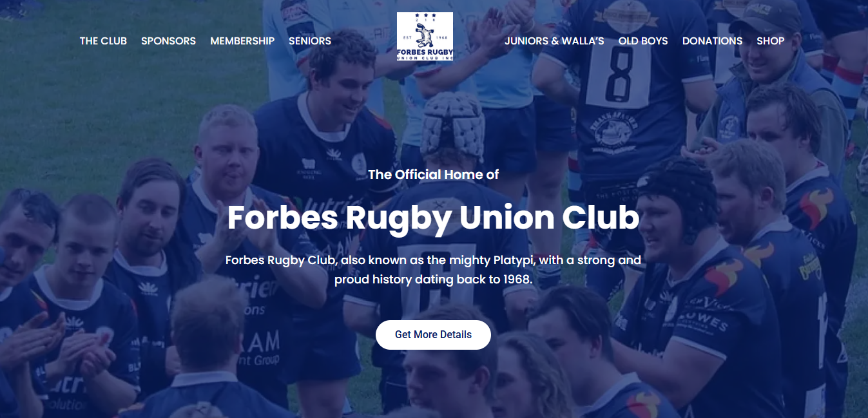868x418 pixels.
Task: Go to the SPONSORS page
Action: click(x=168, y=41)
